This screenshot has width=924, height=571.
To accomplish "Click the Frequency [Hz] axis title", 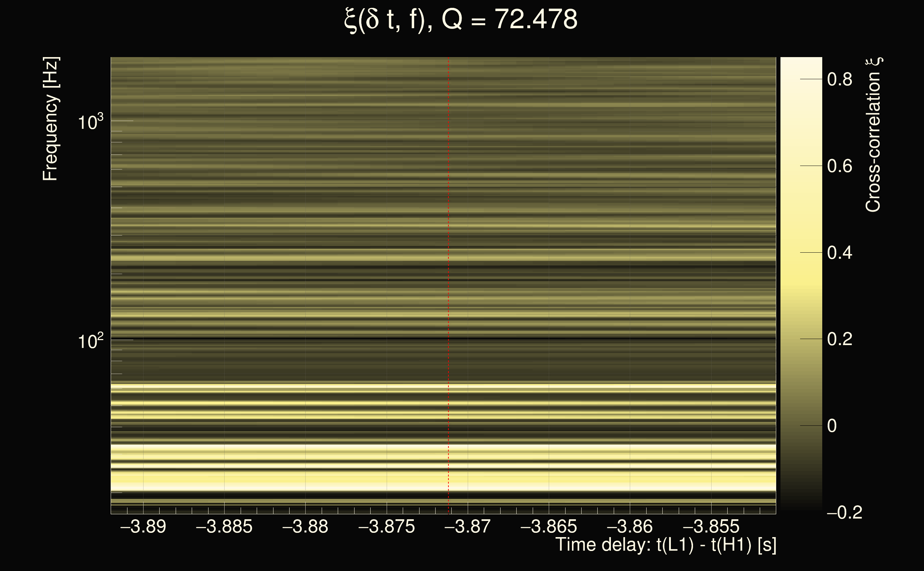I will (50, 119).
